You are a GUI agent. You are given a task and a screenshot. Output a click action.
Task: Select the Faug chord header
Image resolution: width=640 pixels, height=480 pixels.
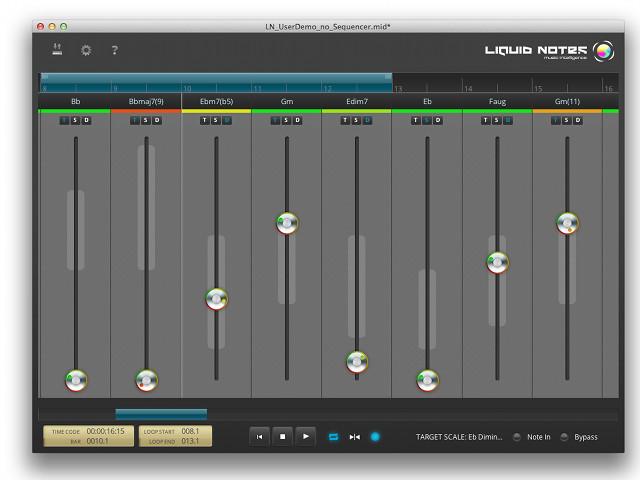coord(497,102)
